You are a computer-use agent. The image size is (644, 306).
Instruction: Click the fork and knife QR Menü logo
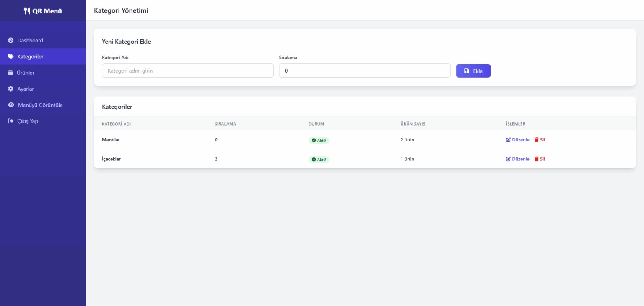[x=27, y=11]
